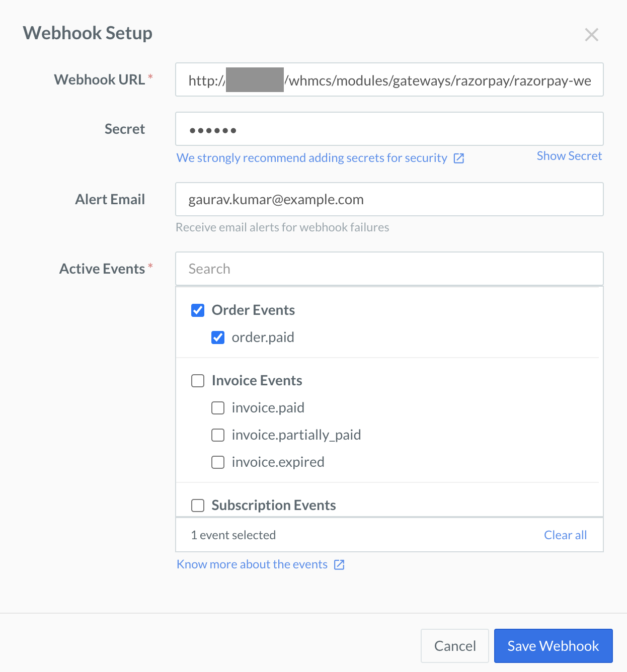
Task: Click the Webhook URL input field
Action: [x=389, y=79]
